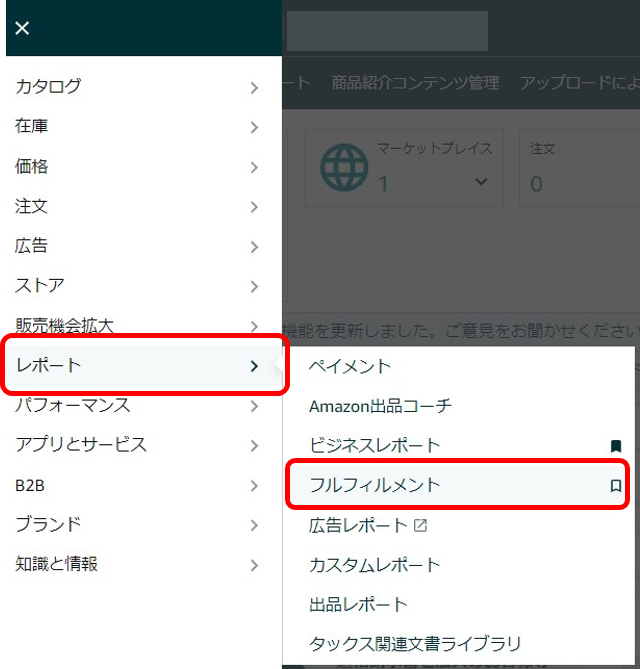640x669 pixels.
Task: Expand the 注文 chevron arrow in sidebar
Action: point(254,207)
